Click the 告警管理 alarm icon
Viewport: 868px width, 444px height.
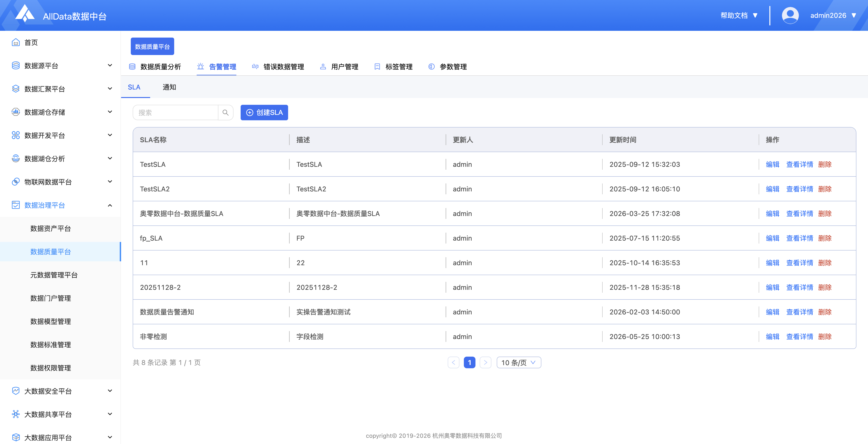(201, 67)
